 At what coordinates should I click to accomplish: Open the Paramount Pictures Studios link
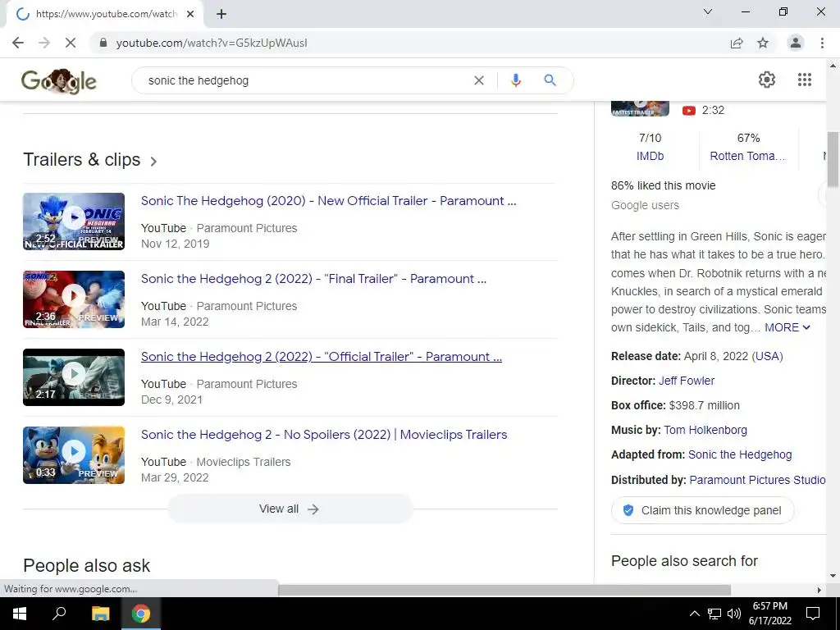pos(757,480)
